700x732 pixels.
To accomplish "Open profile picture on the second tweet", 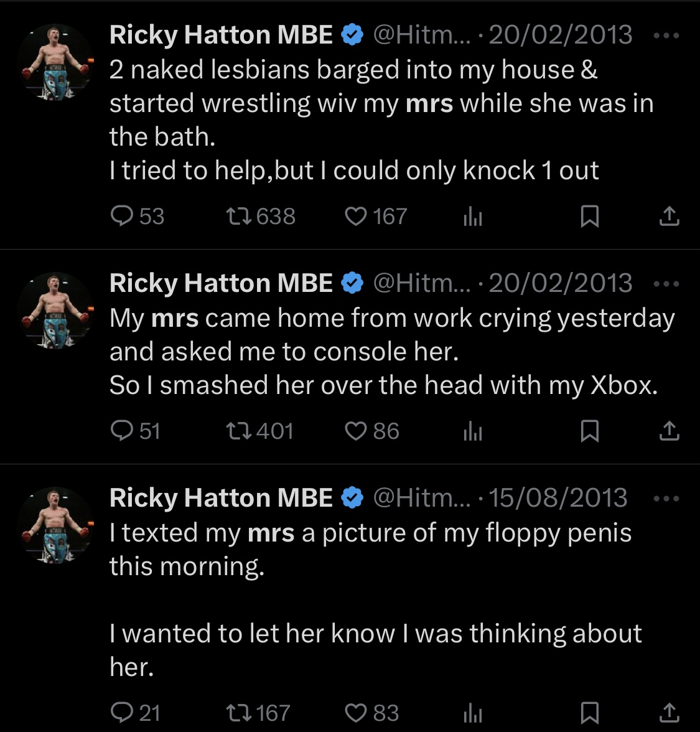I will pyautogui.click(x=55, y=311).
